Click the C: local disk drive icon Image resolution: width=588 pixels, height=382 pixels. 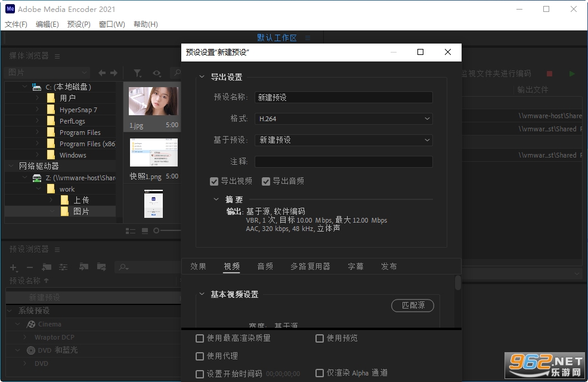37,87
